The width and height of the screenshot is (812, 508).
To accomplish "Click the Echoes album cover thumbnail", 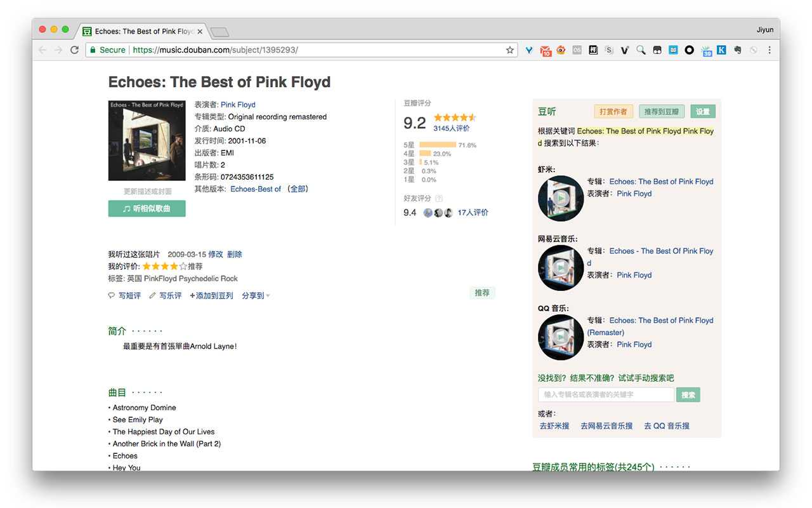I will (x=147, y=140).
